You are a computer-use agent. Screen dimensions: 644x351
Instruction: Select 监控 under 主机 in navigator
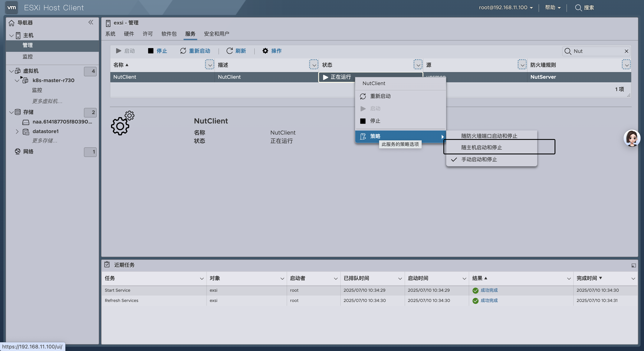(27, 57)
